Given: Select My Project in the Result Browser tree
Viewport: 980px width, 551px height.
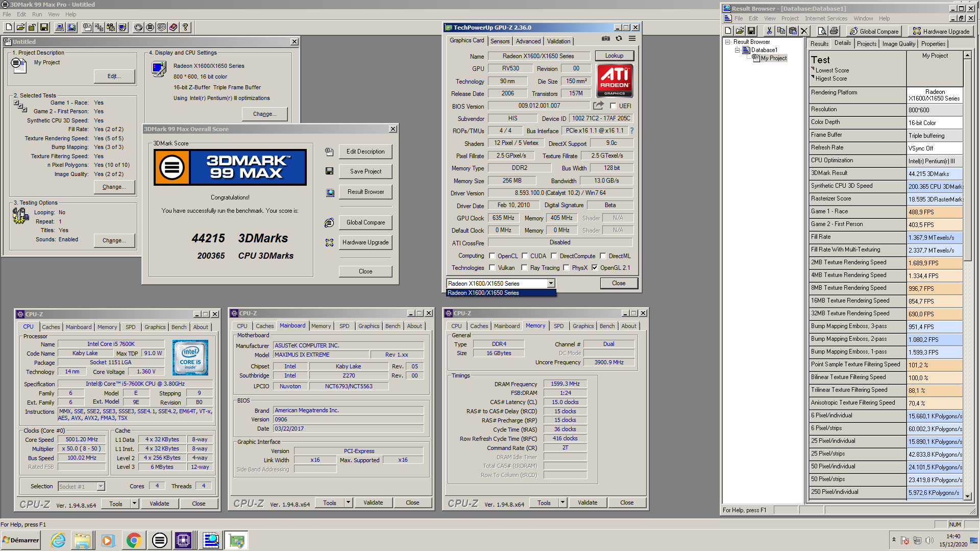Looking at the screenshot, I should click(773, 58).
